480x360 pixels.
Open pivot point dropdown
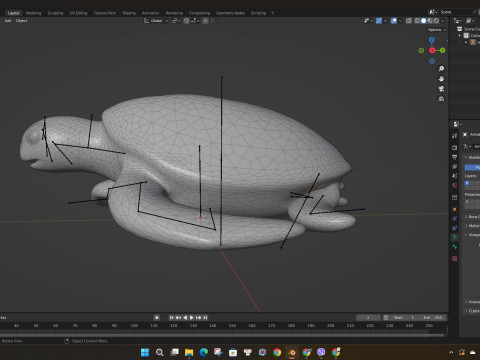(176, 21)
